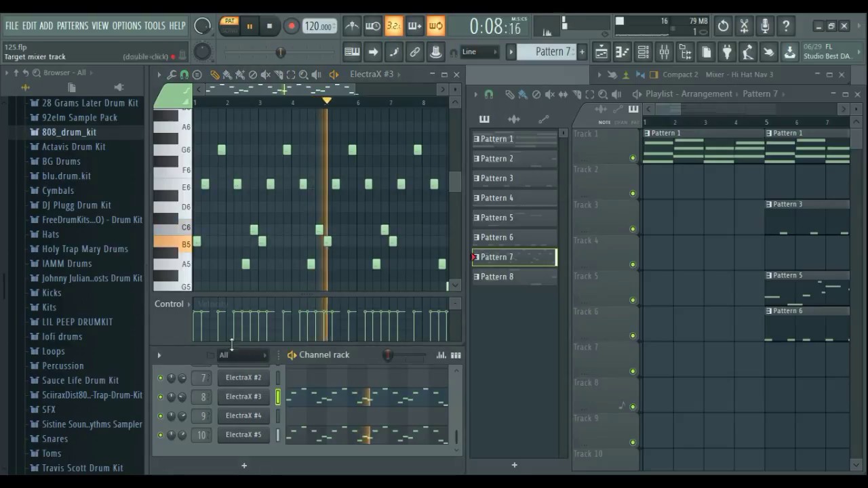The height and width of the screenshot is (488, 868).
Task: Open the channel rack 'All' filter dropdown
Action: click(243, 355)
